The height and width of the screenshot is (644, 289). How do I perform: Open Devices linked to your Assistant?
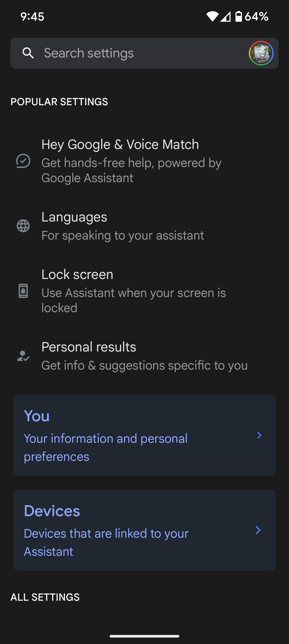point(144,530)
